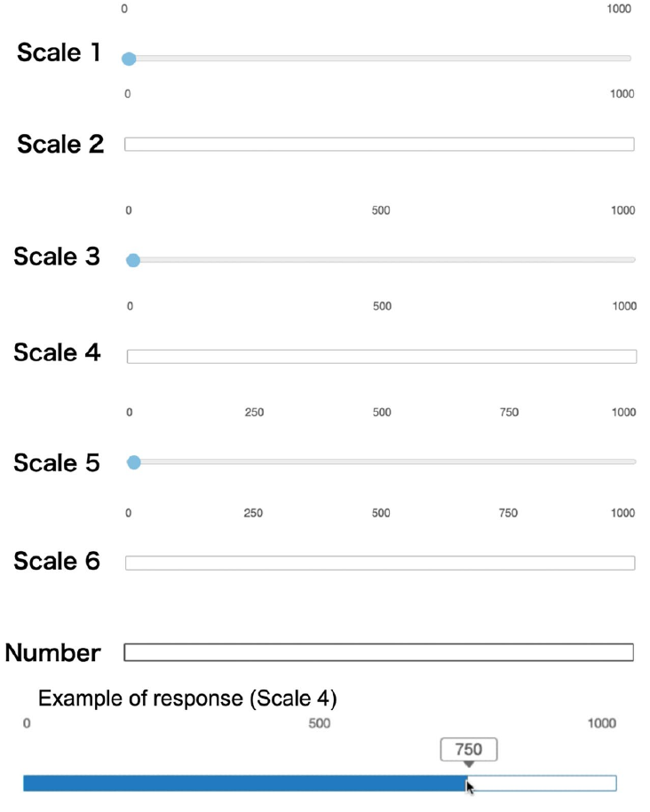The image size is (650, 812).
Task: Click the 1000 label above Scale 1
Action: (x=619, y=9)
